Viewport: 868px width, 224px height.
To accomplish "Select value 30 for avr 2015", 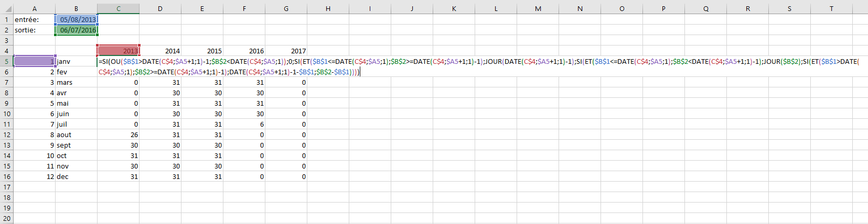I will click(202, 93).
